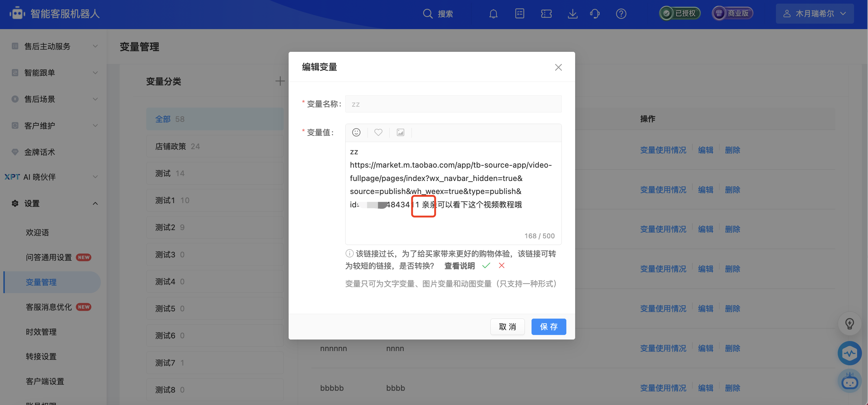Click the 设置 gear icon in sidebar
The image size is (868, 405).
pos(15,203)
